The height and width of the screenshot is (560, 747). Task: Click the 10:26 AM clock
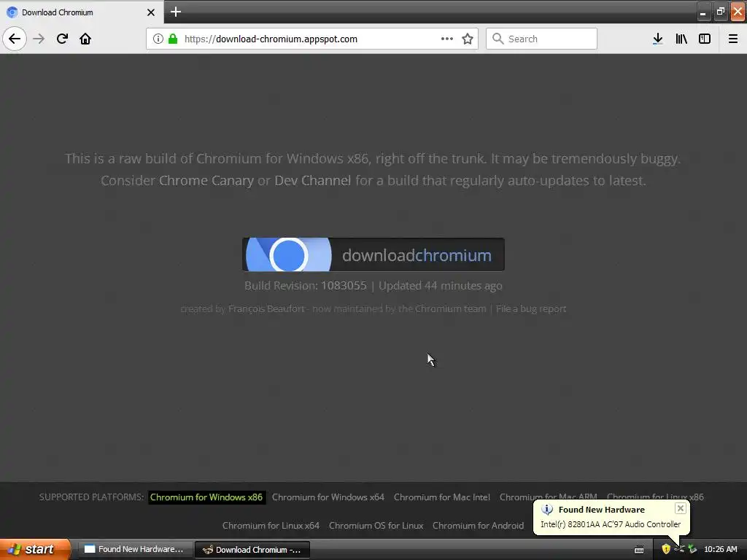pyautogui.click(x=720, y=550)
